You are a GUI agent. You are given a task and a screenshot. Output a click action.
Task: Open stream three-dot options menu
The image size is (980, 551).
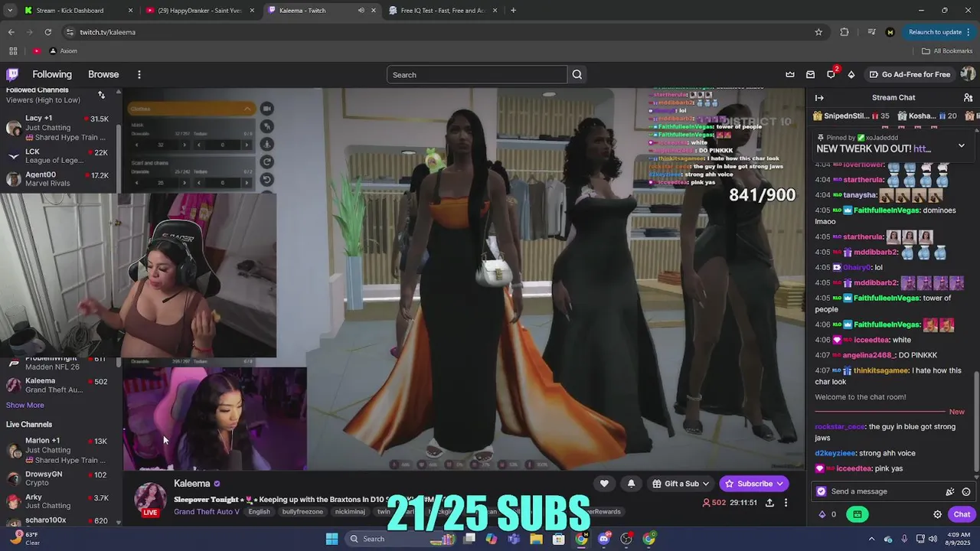click(786, 503)
